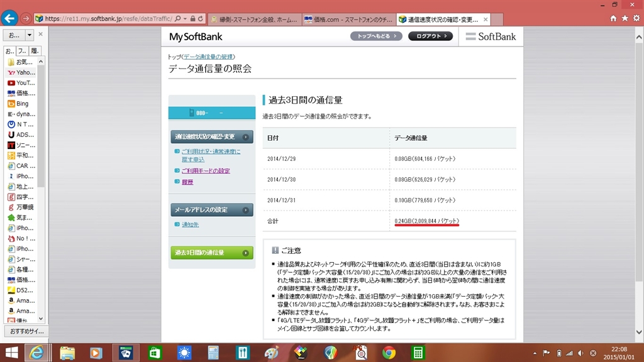This screenshot has width=644, height=362.
Task: Go back with the browser back arrow
Action: pyautogui.click(x=9, y=18)
